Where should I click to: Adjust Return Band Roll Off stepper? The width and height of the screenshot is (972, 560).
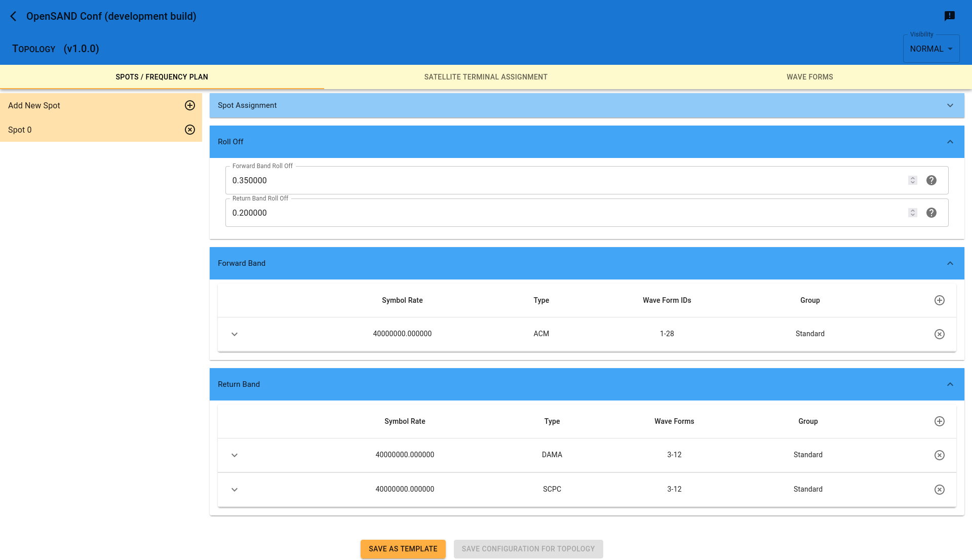coord(913,213)
